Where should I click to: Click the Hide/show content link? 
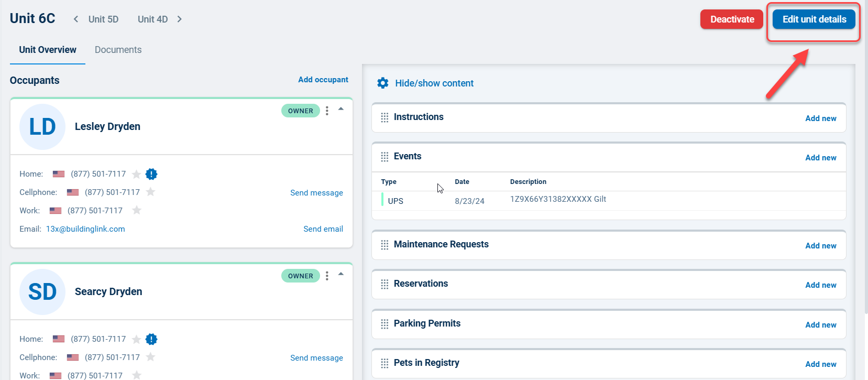(434, 83)
